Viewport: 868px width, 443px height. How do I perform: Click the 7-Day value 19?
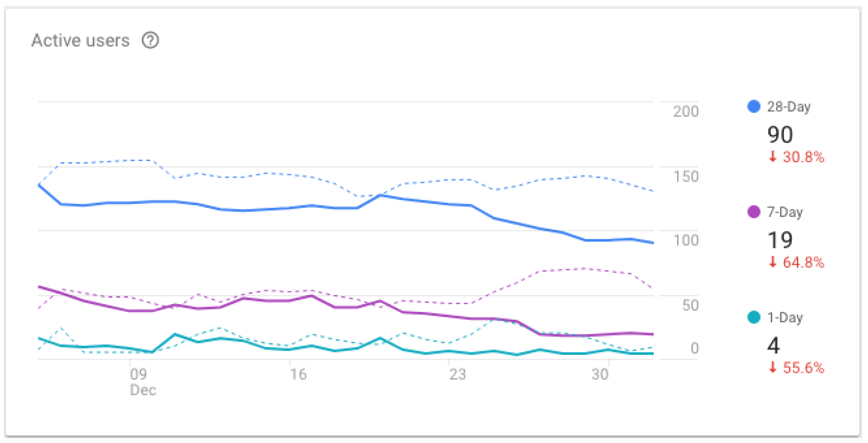(x=780, y=240)
